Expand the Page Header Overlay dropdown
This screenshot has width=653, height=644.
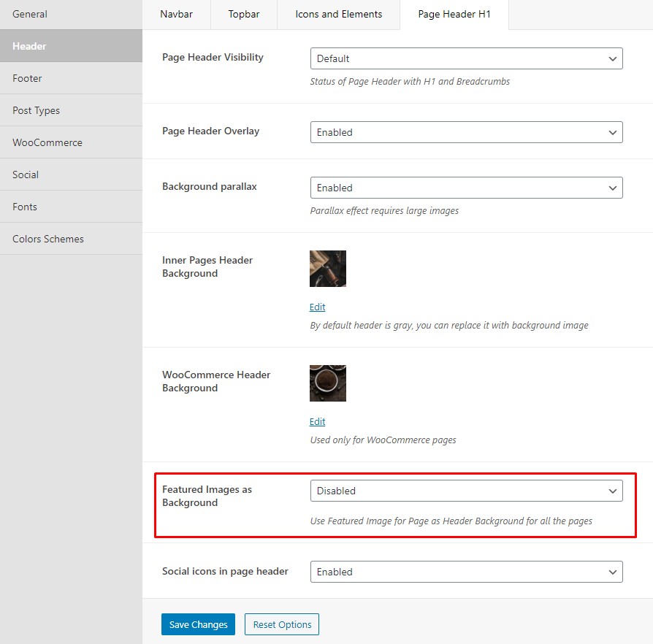coord(466,132)
